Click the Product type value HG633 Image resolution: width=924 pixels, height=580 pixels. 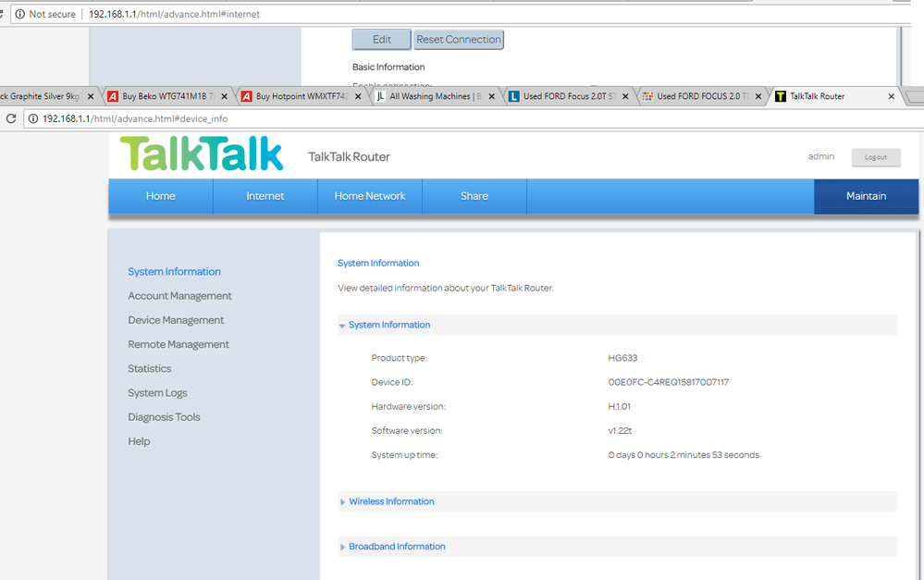click(x=622, y=358)
